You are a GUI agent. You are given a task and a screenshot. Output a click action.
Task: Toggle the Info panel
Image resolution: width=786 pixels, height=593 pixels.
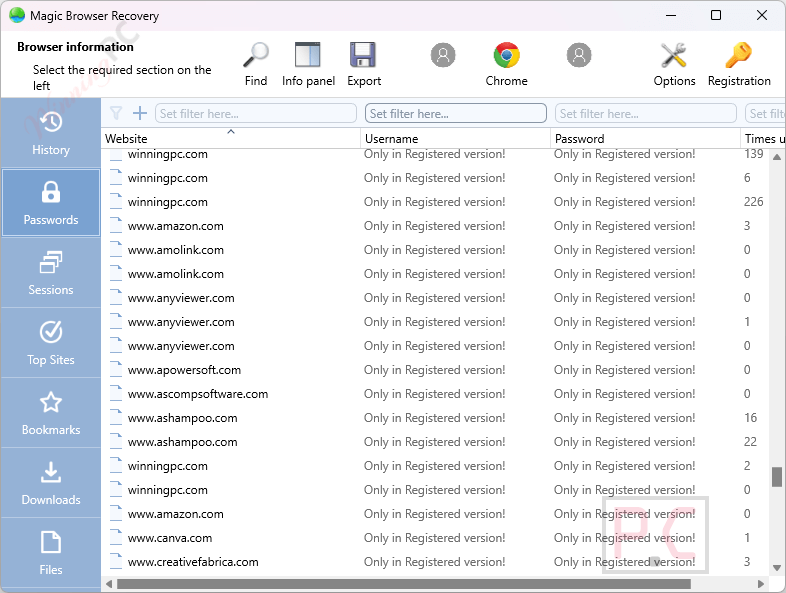[308, 64]
